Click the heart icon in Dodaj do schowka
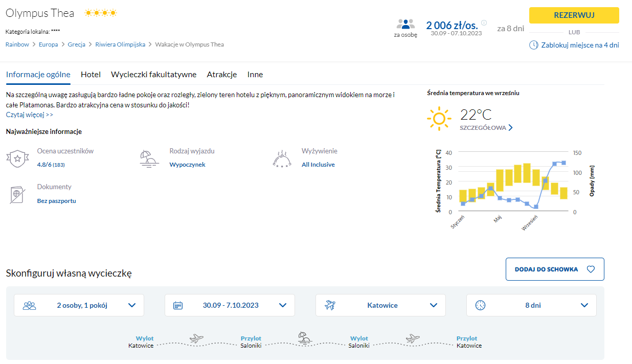The width and height of the screenshot is (632, 364). [x=591, y=269]
